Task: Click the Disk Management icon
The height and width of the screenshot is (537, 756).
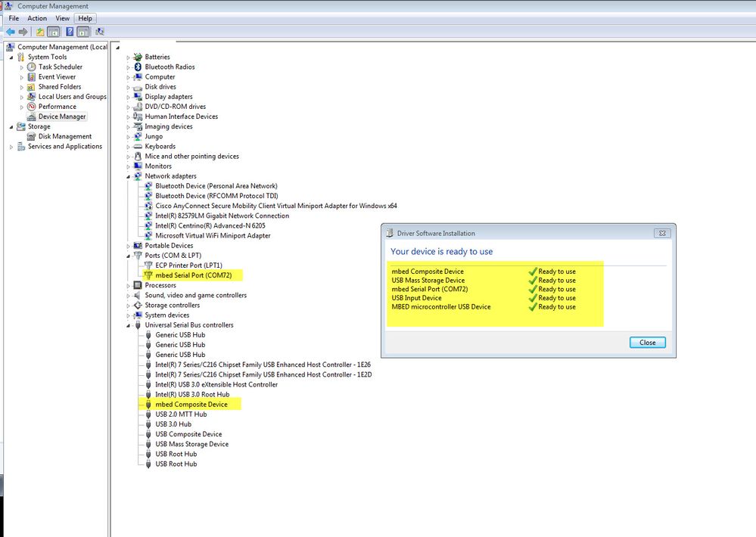Action: coord(31,136)
